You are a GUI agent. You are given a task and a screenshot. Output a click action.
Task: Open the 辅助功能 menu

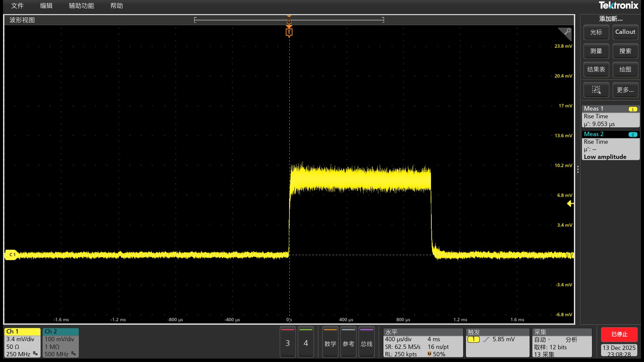pyautogui.click(x=81, y=6)
